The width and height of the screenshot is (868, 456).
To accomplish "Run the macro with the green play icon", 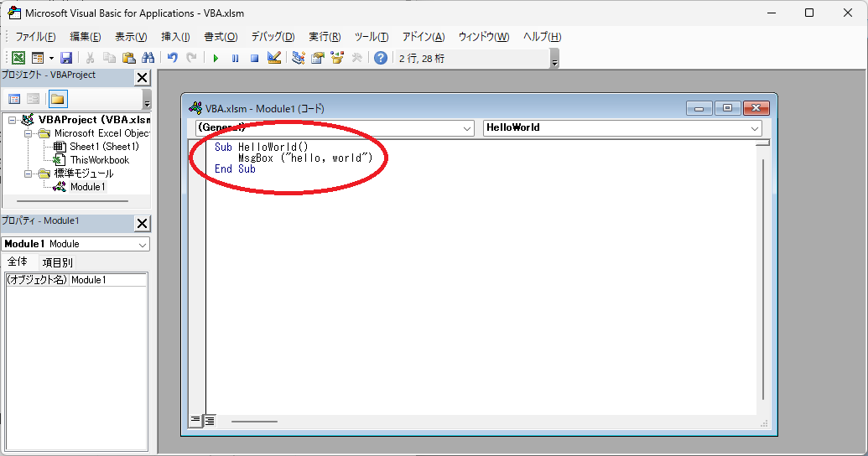I will coord(216,58).
